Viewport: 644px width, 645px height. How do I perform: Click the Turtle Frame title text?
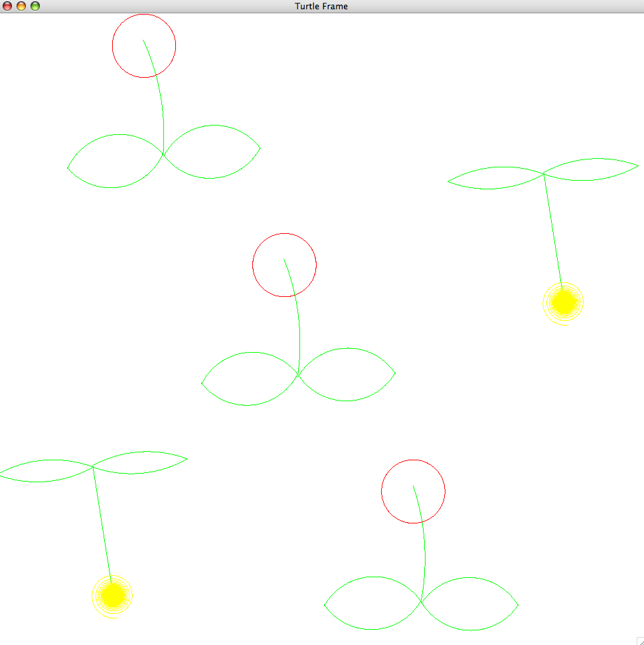(321, 6)
